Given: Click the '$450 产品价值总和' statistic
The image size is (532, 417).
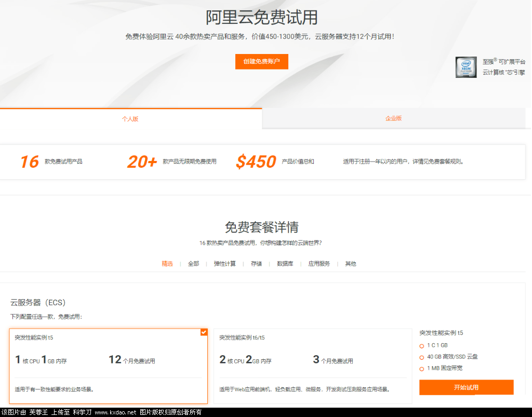Looking at the screenshot, I should pyautogui.click(x=275, y=162).
